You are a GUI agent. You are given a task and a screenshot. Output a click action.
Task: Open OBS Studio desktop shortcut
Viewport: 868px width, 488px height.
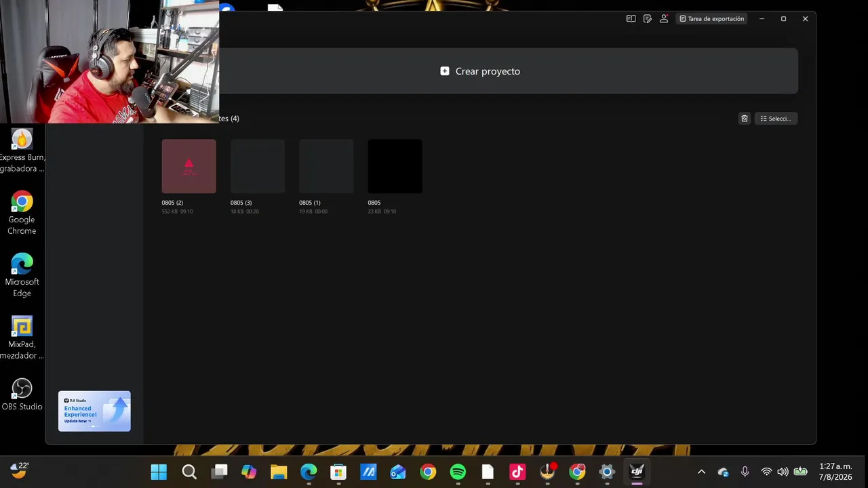tap(22, 394)
